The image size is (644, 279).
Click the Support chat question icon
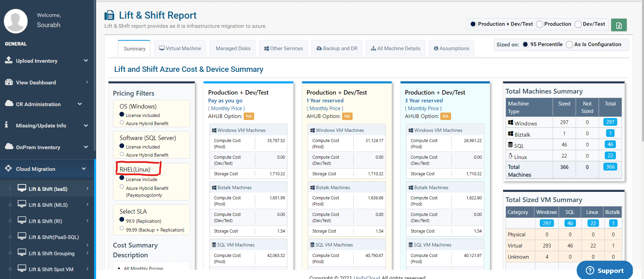[590, 271]
